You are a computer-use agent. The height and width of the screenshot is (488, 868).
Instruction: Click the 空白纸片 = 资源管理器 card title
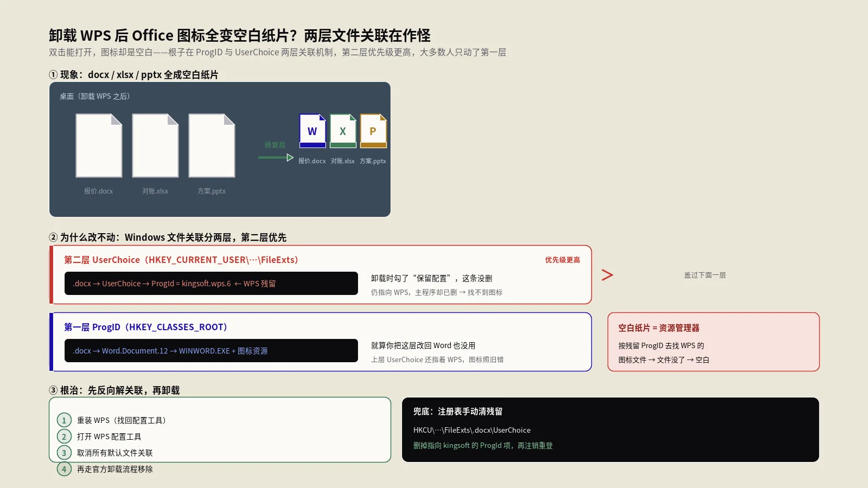point(659,328)
